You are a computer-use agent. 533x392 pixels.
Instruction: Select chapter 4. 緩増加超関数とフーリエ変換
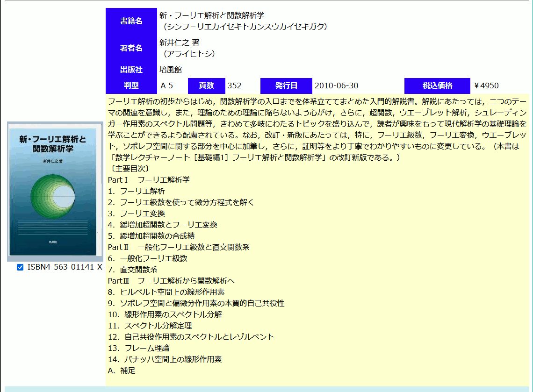(163, 225)
